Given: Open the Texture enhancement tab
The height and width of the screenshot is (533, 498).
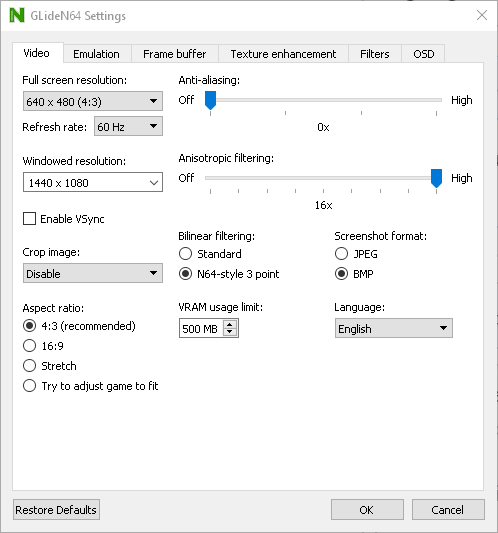Looking at the screenshot, I should tap(283, 54).
